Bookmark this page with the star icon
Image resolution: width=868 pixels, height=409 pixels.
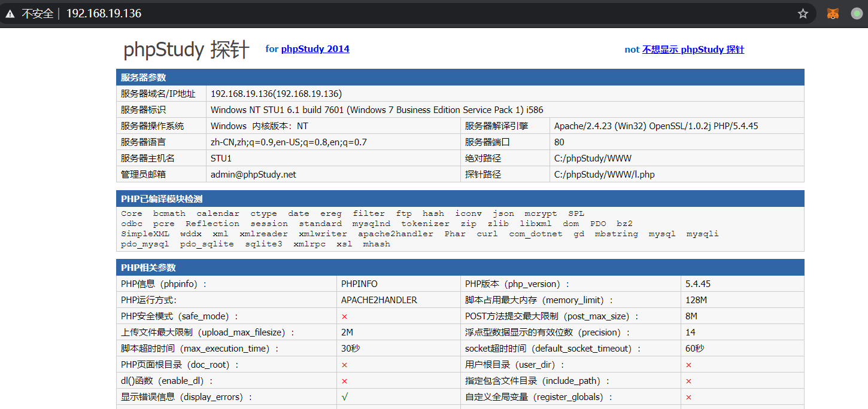(x=803, y=14)
